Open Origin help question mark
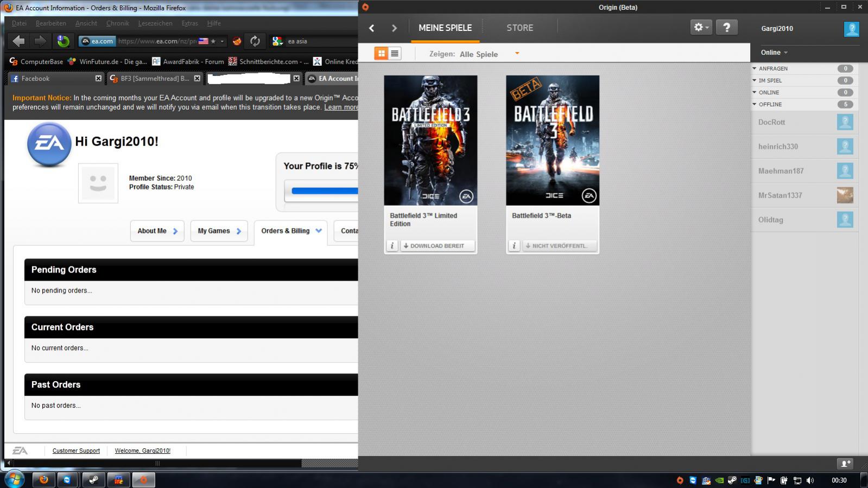The image size is (868, 488). pyautogui.click(x=726, y=27)
